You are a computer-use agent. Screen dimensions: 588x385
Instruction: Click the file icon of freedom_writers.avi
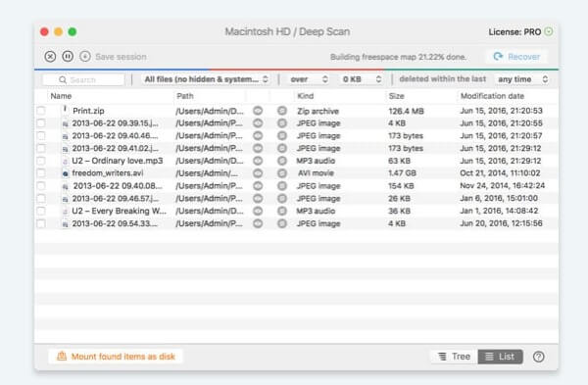[x=66, y=173]
